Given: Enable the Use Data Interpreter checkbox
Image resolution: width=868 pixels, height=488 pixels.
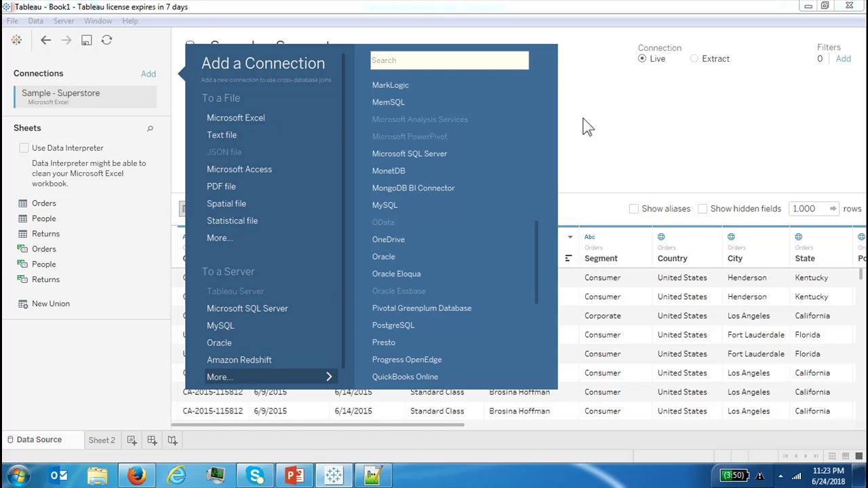Looking at the screenshot, I should [x=24, y=148].
